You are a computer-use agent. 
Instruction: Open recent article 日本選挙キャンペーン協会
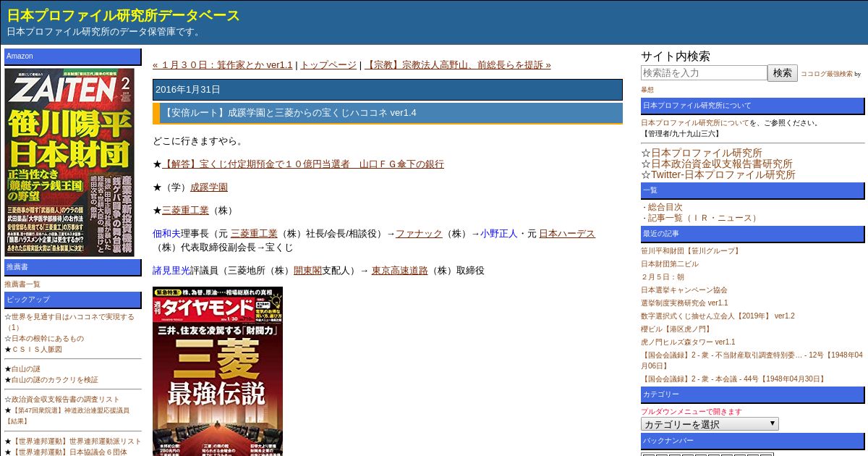684,290
